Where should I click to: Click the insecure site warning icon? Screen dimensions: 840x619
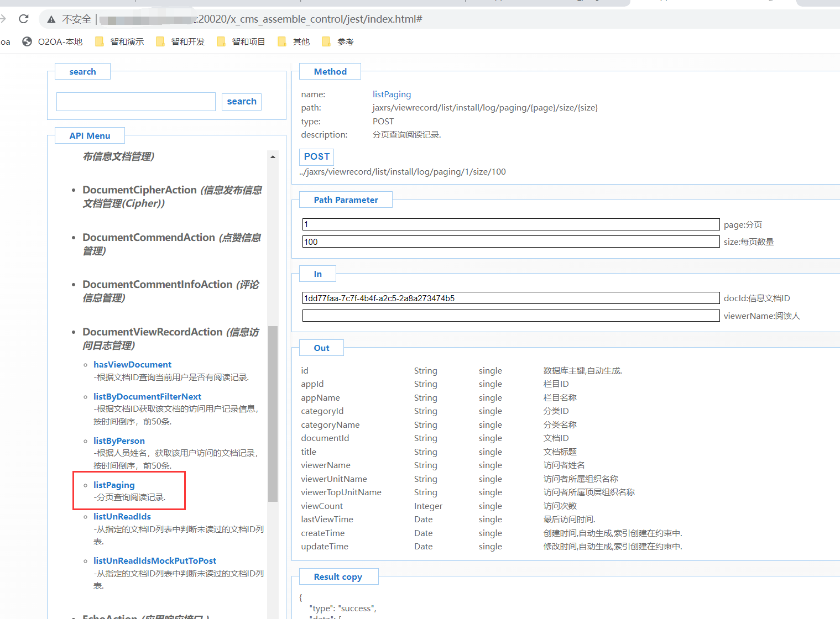pyautogui.click(x=51, y=19)
